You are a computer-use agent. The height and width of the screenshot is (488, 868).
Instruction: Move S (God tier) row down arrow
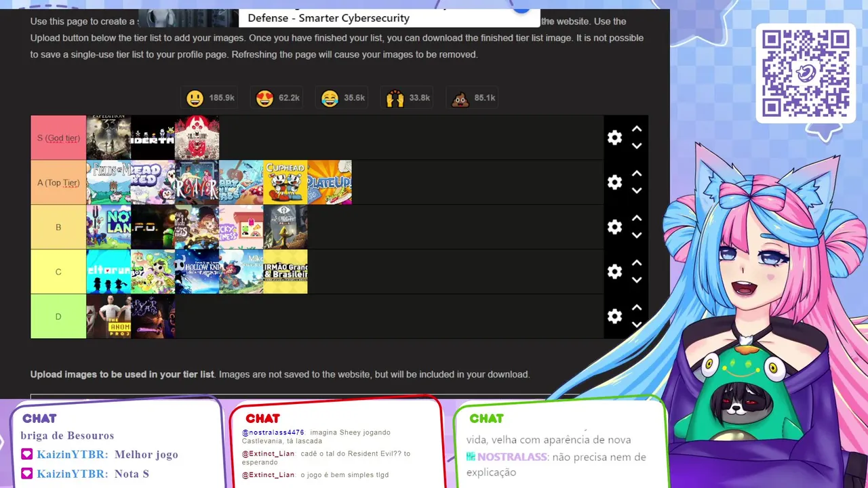[x=637, y=146]
